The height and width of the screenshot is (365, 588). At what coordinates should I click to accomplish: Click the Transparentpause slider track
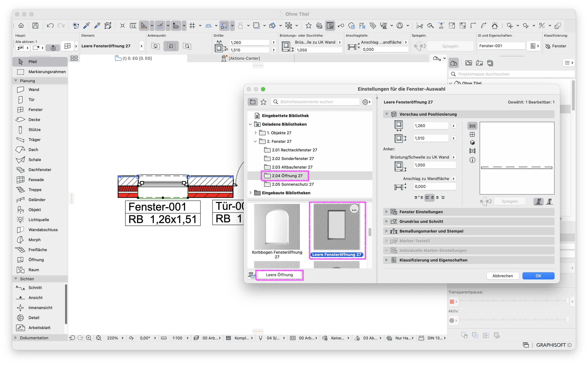click(514, 301)
